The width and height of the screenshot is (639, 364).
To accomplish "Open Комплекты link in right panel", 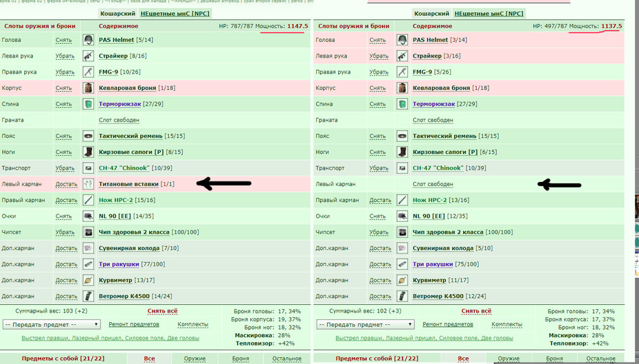I will pos(506,324).
